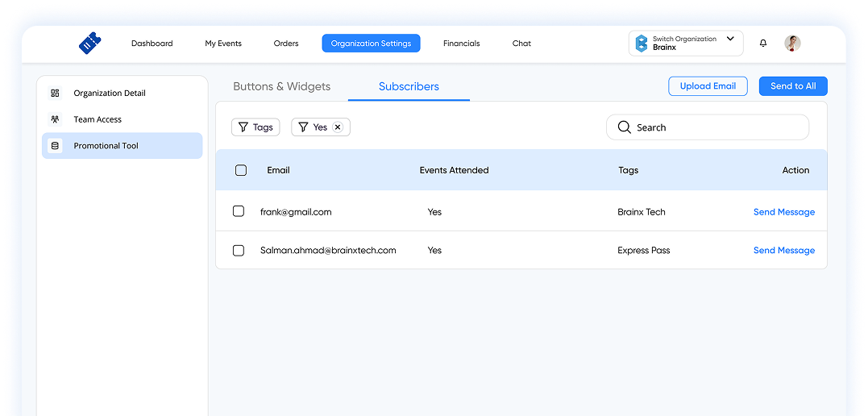
Task: Remove the Yes filter chip
Action: tap(338, 127)
